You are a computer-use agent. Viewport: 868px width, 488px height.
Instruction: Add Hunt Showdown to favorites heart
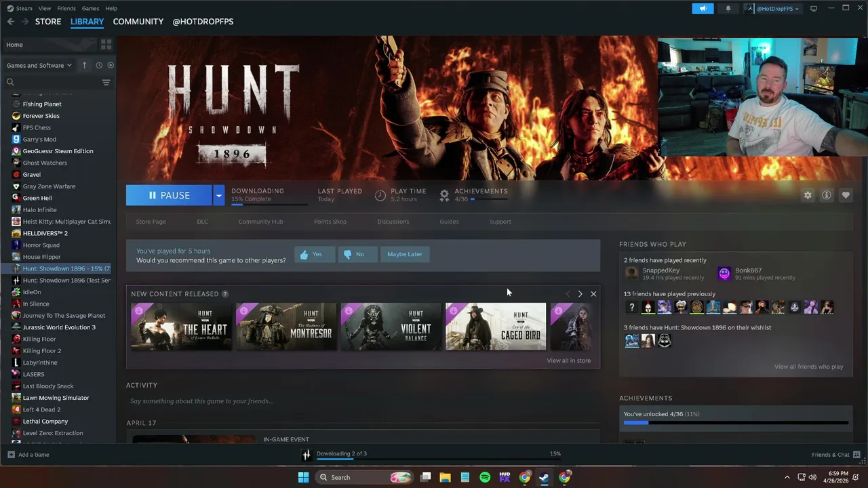coord(846,195)
